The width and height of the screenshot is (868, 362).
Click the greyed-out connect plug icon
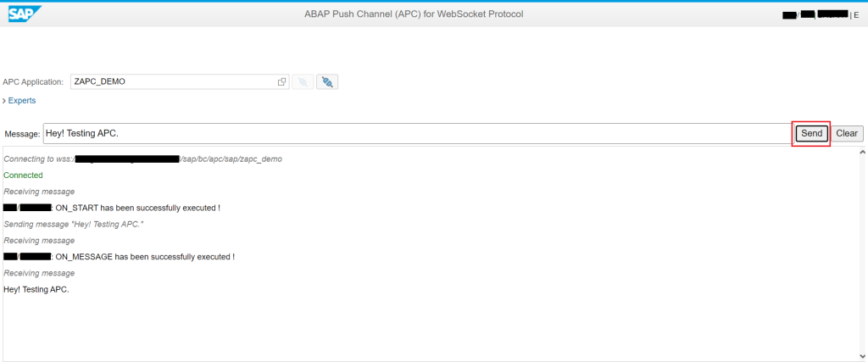tap(302, 82)
